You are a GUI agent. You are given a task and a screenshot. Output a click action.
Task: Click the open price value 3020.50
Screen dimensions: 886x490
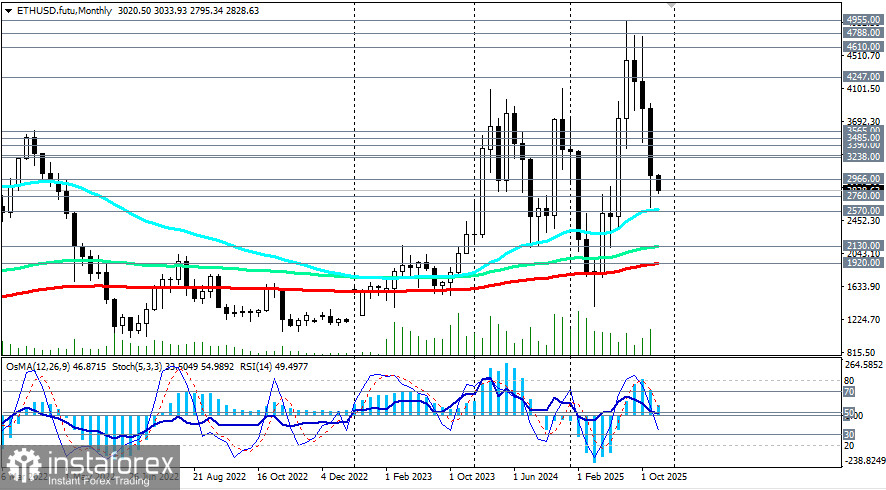pyautogui.click(x=135, y=10)
